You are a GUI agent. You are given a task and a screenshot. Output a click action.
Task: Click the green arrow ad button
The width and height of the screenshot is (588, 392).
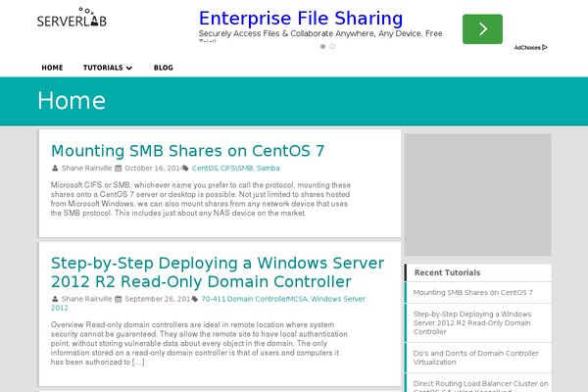point(482,29)
